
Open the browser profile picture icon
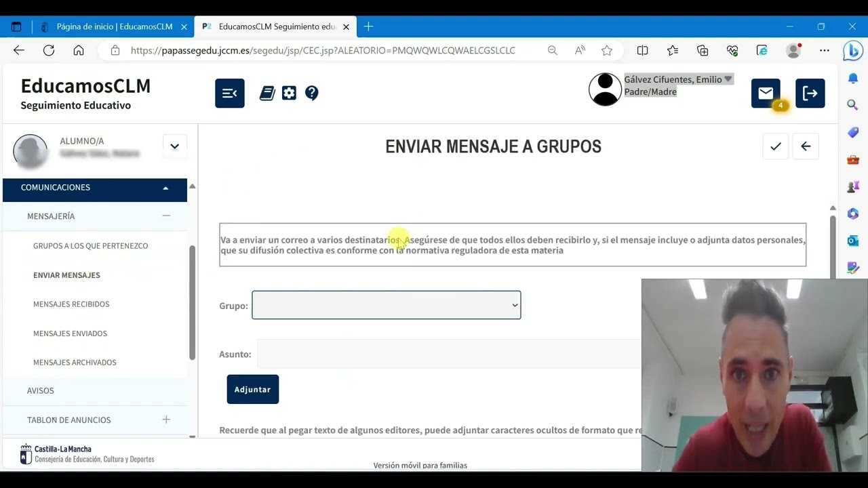pos(793,50)
